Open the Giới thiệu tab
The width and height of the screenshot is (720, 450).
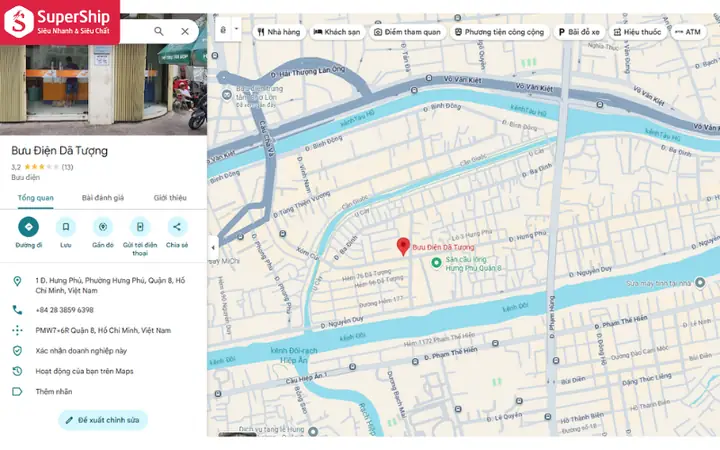click(x=170, y=198)
